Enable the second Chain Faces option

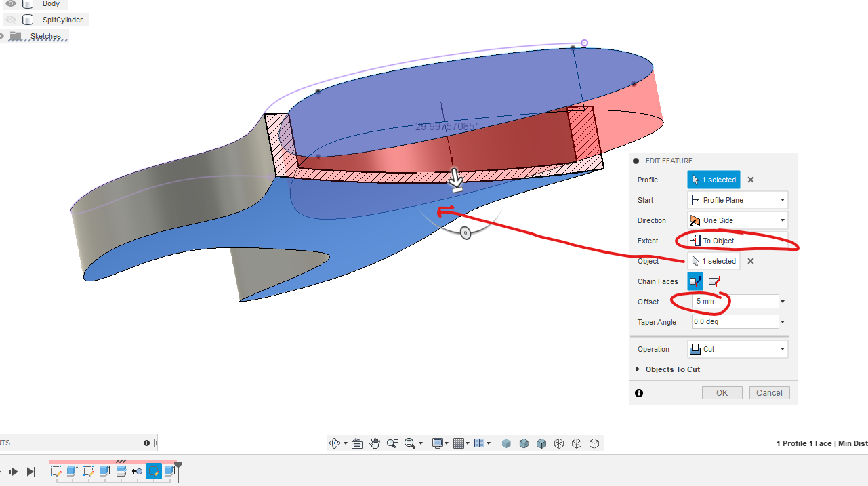tap(714, 281)
